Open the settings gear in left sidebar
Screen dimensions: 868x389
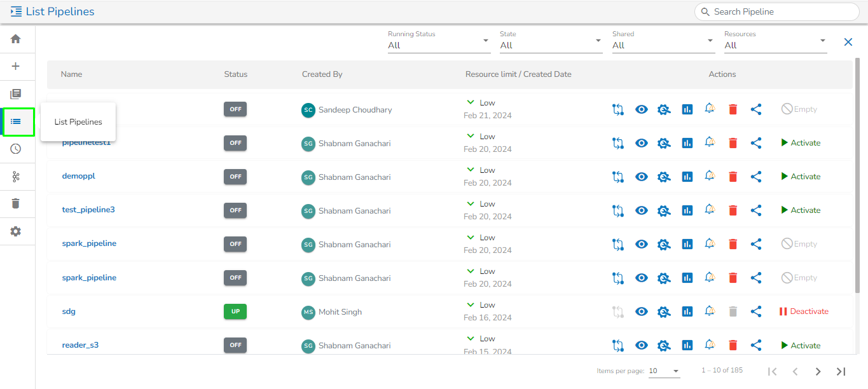pyautogui.click(x=16, y=231)
